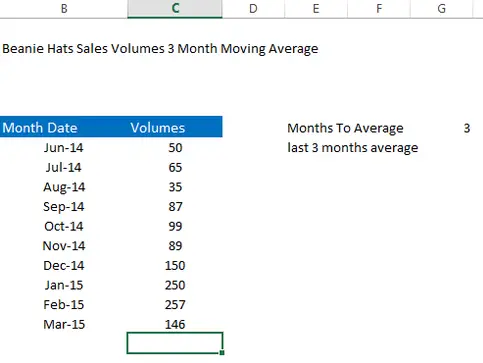
Task: Select the Jun-14 date cell
Action: point(64,147)
